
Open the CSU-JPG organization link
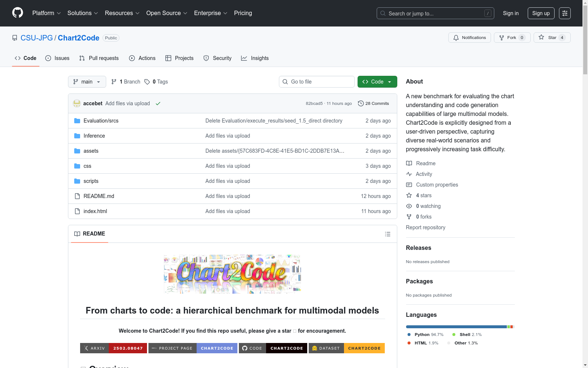click(x=37, y=38)
